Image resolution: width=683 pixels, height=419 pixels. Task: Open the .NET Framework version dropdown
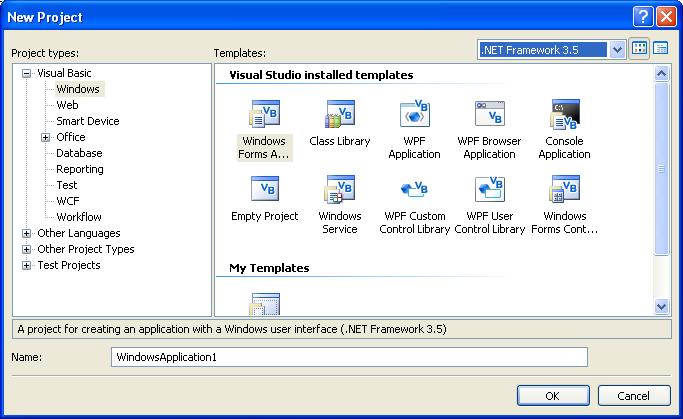(x=617, y=50)
